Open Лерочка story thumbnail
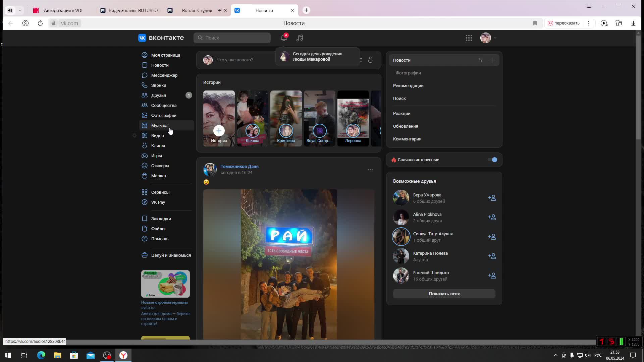 click(x=353, y=118)
